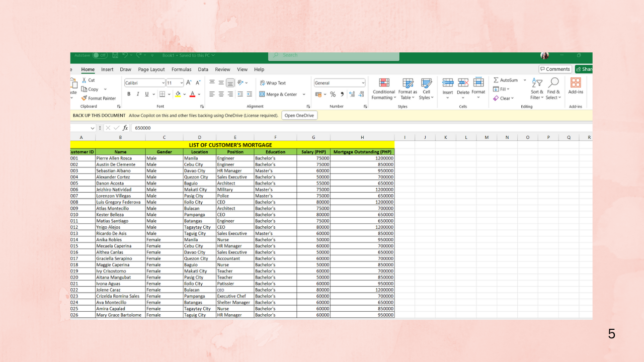The image size is (644, 362).
Task: Click the Search box in title bar
Action: point(334,55)
